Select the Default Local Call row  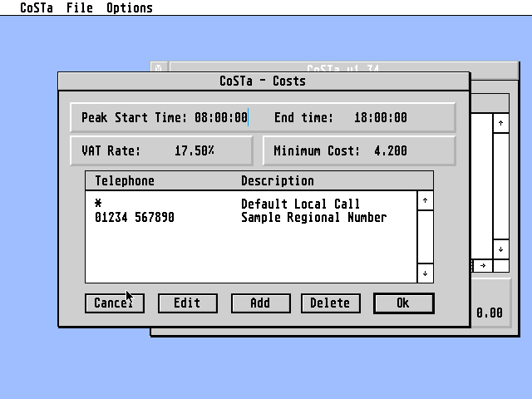click(x=251, y=204)
